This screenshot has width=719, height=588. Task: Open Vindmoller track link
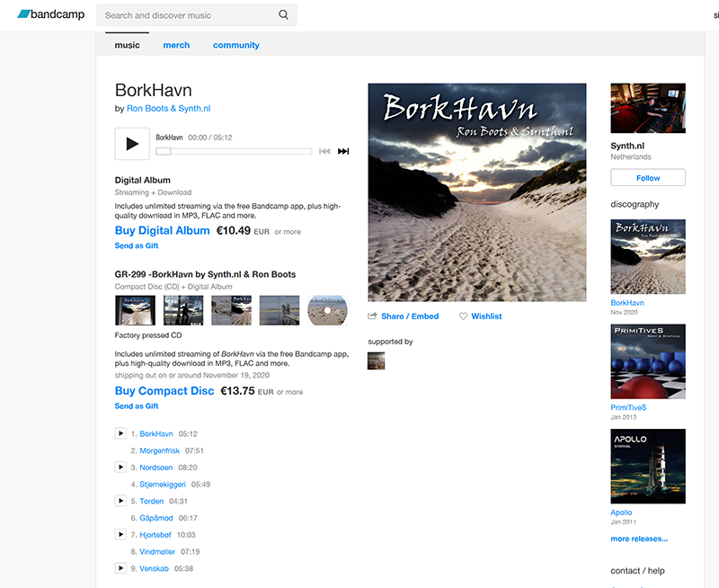point(157,552)
